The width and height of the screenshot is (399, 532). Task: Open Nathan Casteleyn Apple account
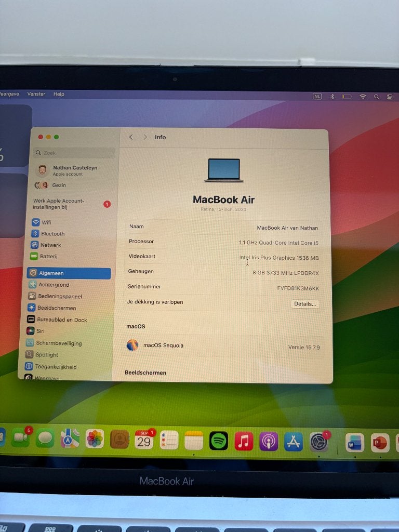coord(67,170)
